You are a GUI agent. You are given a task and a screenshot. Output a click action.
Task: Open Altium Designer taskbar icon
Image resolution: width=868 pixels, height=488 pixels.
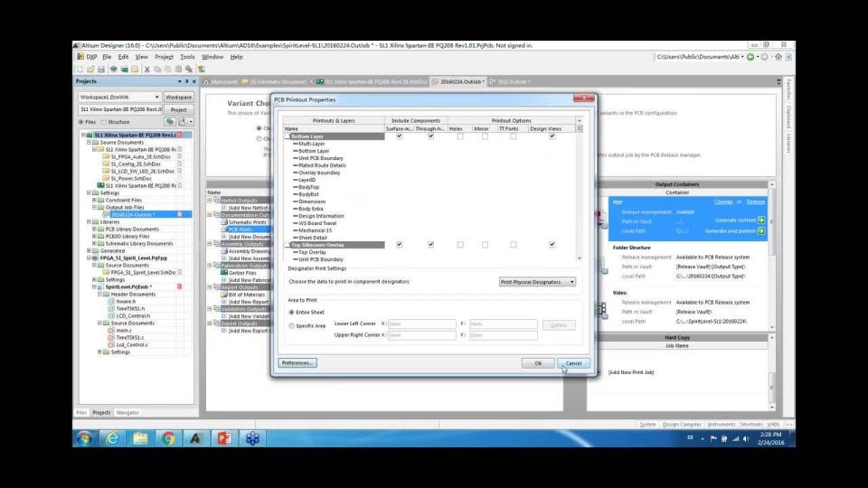(x=196, y=438)
